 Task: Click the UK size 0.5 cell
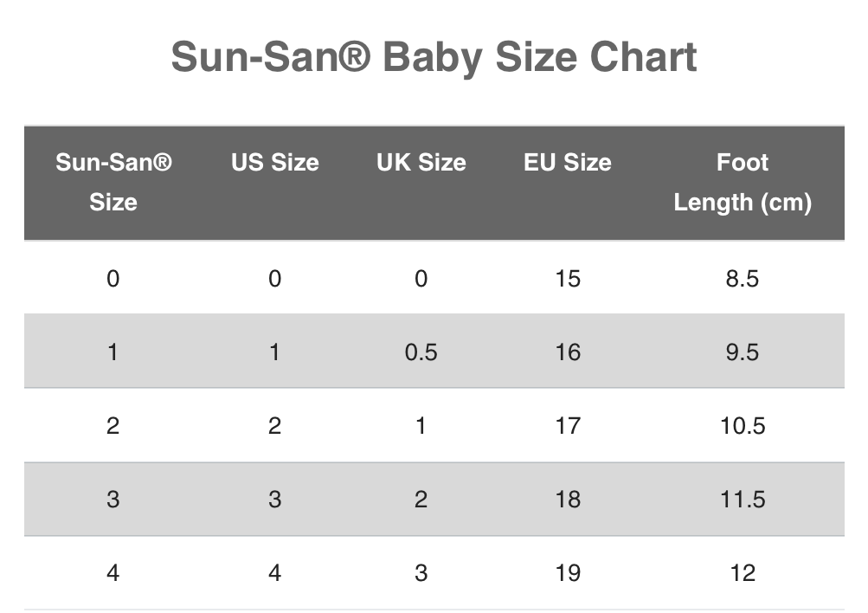(x=421, y=352)
